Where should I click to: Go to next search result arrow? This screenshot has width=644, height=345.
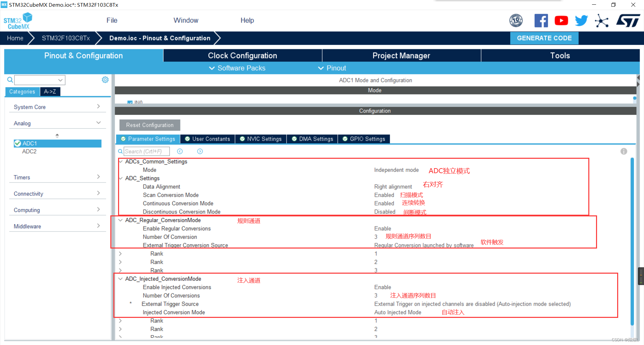200,151
